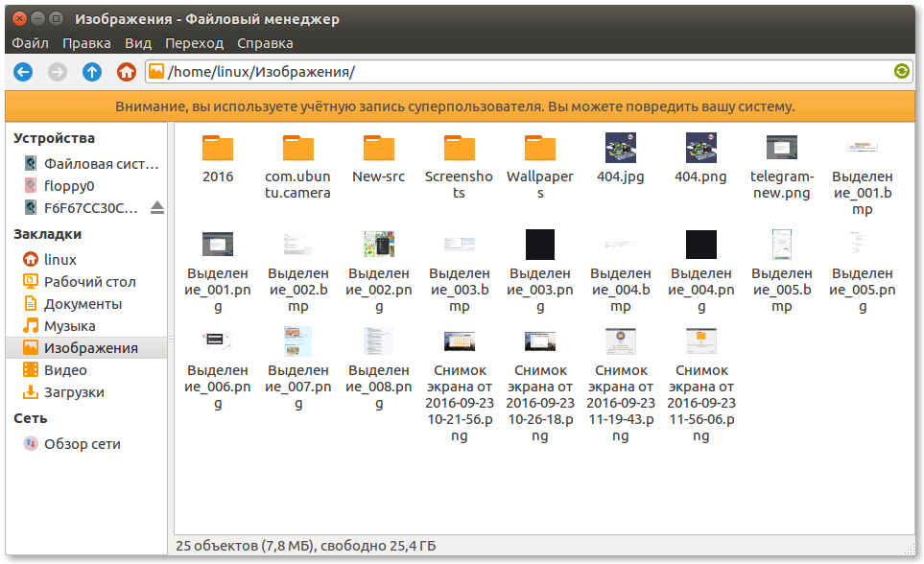The height and width of the screenshot is (564, 924).
Task: Select floppy0 device in sidebar
Action: tap(69, 186)
